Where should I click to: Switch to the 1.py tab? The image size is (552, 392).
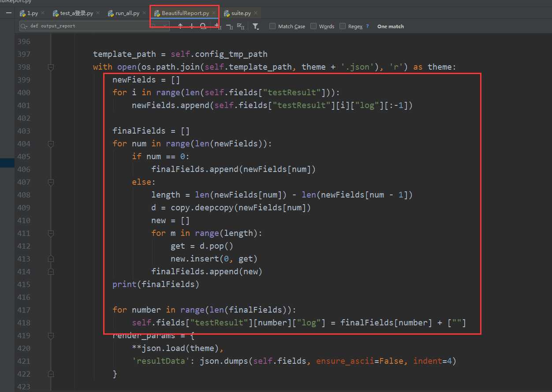coord(32,13)
